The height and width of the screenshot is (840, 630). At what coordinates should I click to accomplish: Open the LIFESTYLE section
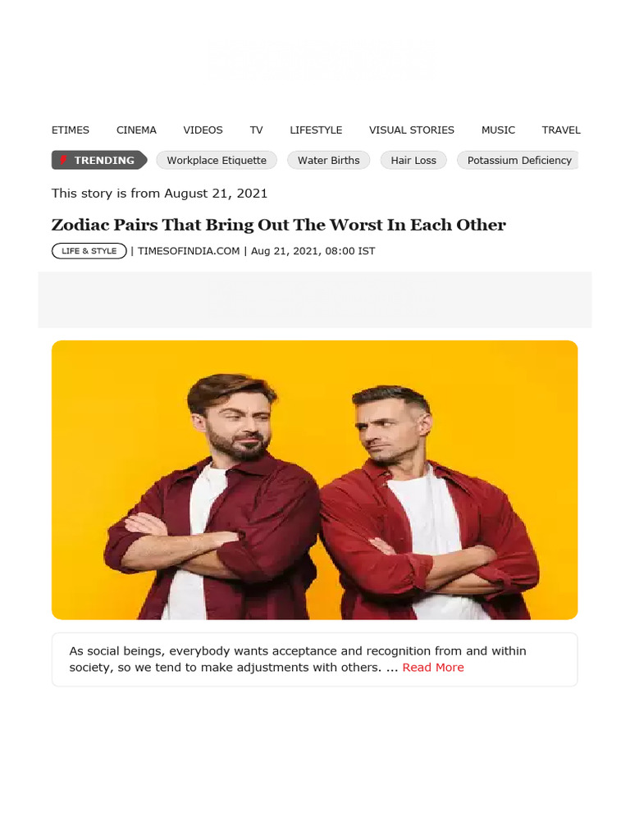click(x=316, y=130)
